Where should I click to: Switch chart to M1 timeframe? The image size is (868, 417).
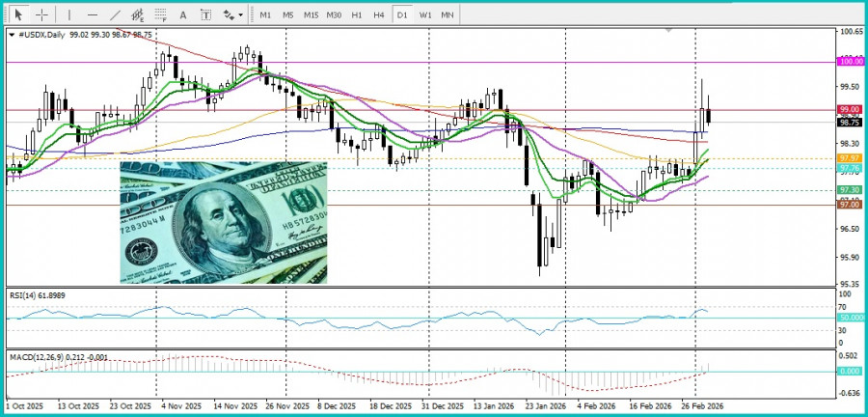(x=265, y=14)
